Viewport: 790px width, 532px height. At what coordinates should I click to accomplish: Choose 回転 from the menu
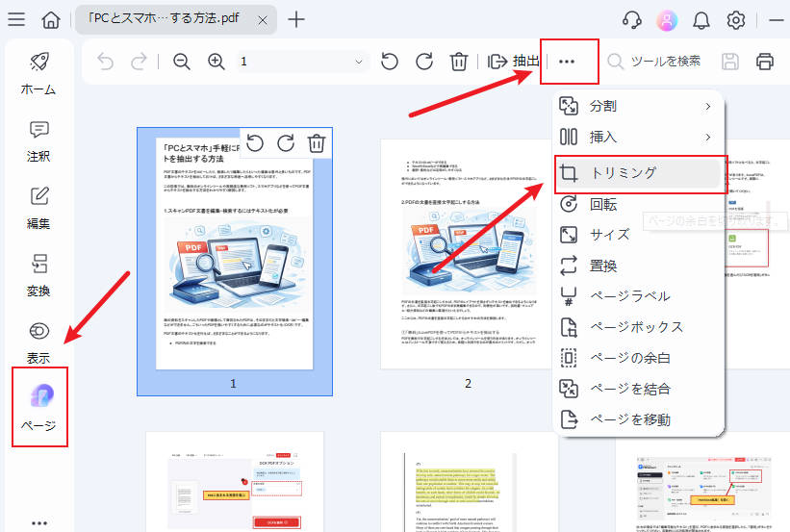point(638,204)
